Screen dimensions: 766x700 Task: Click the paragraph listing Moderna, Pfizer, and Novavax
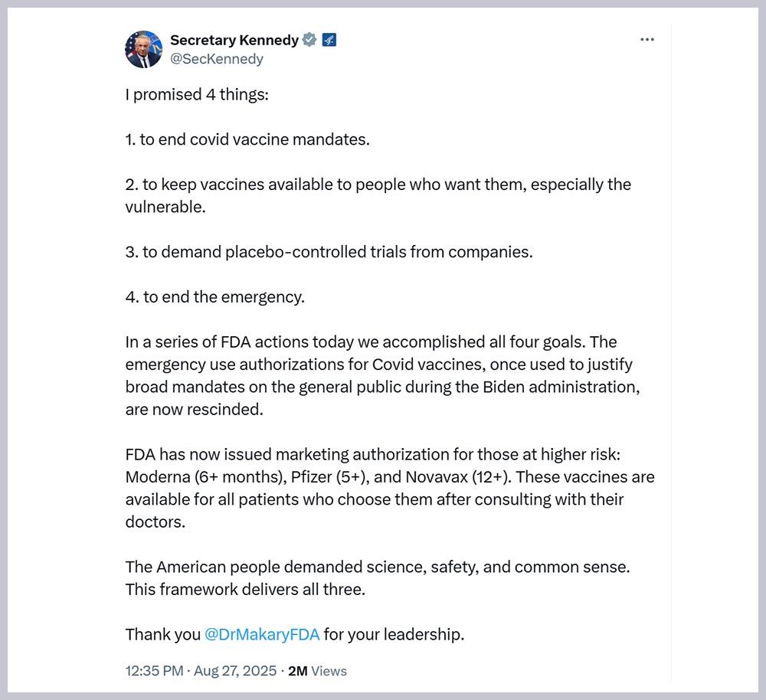click(389, 488)
